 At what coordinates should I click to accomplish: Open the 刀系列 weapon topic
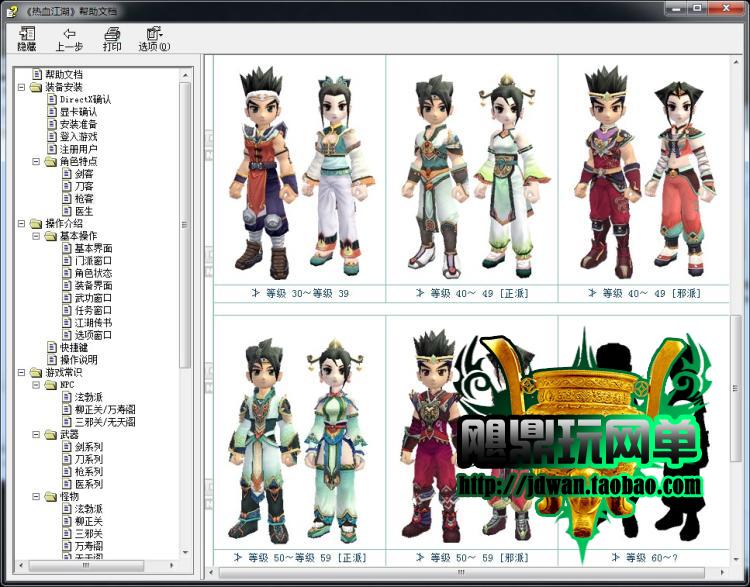pos(88,459)
